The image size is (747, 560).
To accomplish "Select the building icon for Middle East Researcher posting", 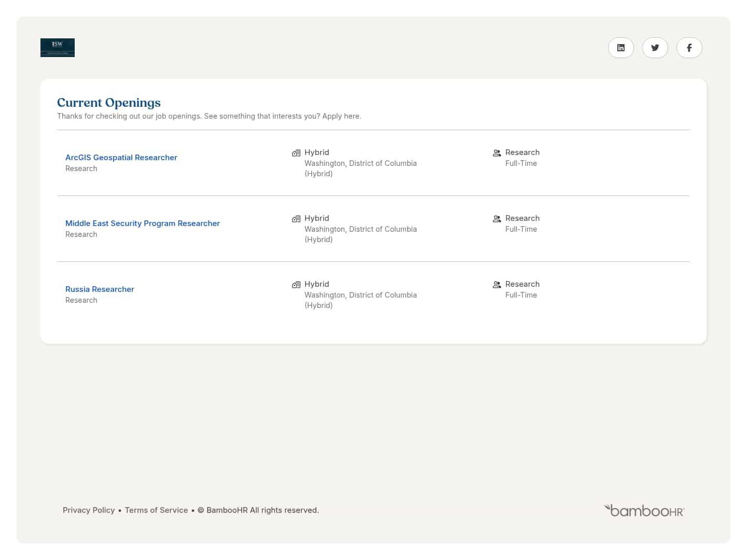I will click(296, 218).
